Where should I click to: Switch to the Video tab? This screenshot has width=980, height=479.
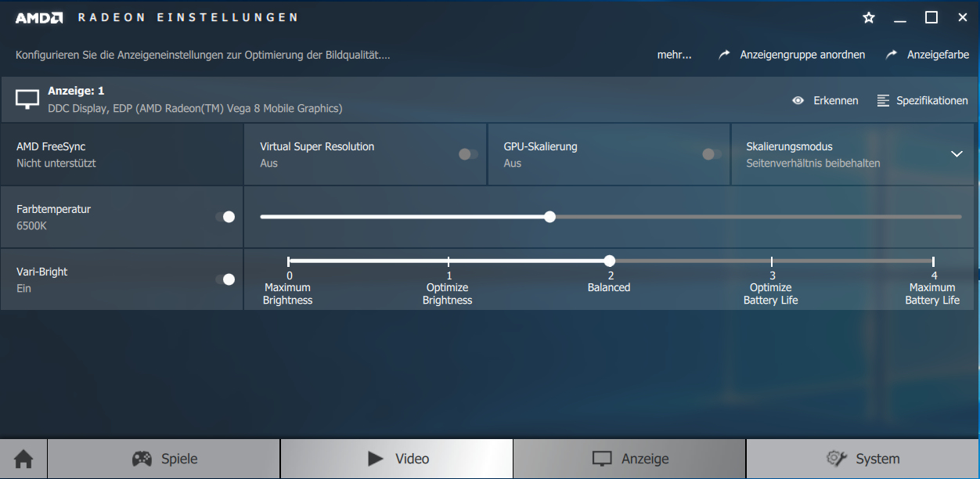click(397, 459)
